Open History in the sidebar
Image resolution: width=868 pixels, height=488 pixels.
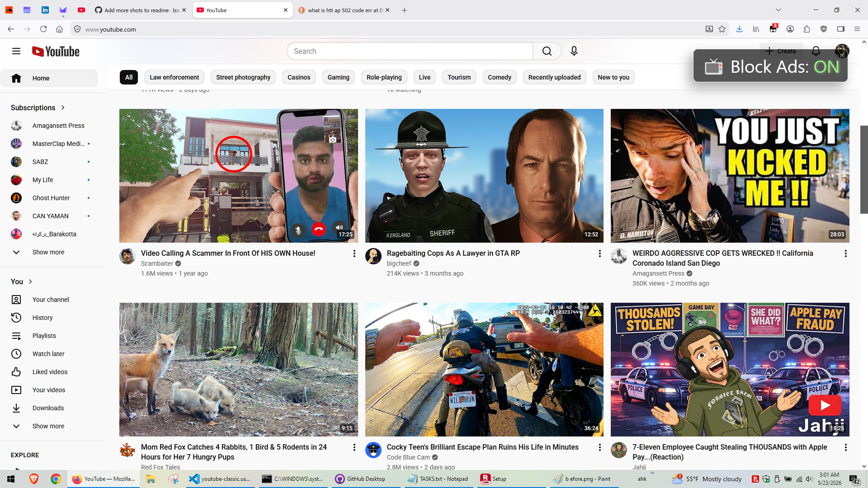42,318
